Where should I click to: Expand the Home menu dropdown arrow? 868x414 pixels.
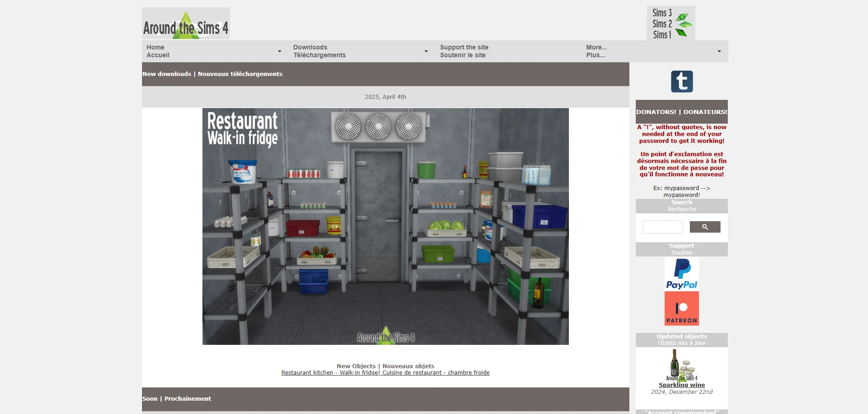pyautogui.click(x=279, y=51)
